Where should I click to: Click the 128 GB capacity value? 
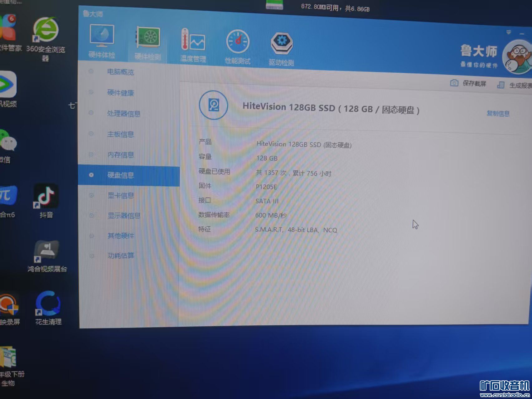[267, 158]
